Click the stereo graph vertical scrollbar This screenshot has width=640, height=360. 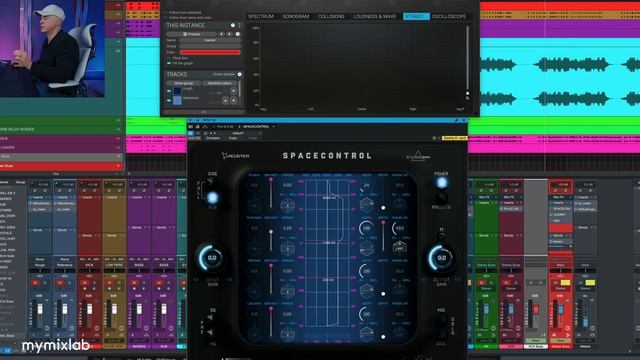click(x=467, y=57)
